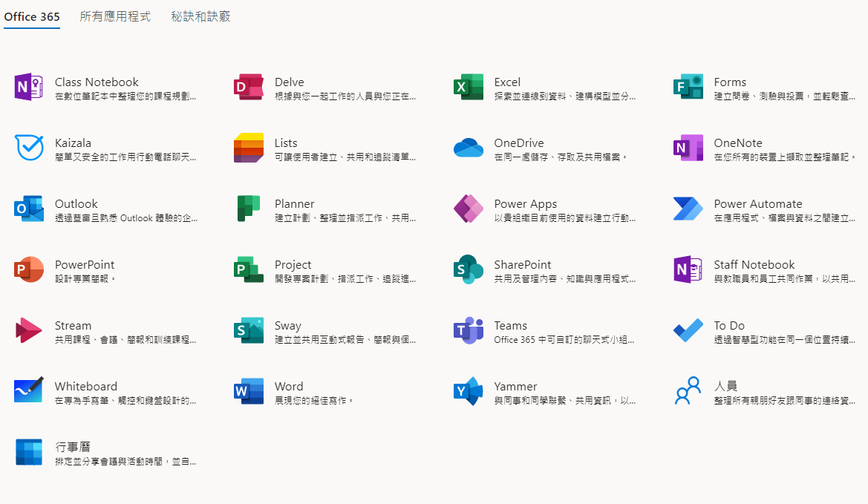Click the Lists title link
The height and width of the screenshot is (504, 868).
click(286, 143)
